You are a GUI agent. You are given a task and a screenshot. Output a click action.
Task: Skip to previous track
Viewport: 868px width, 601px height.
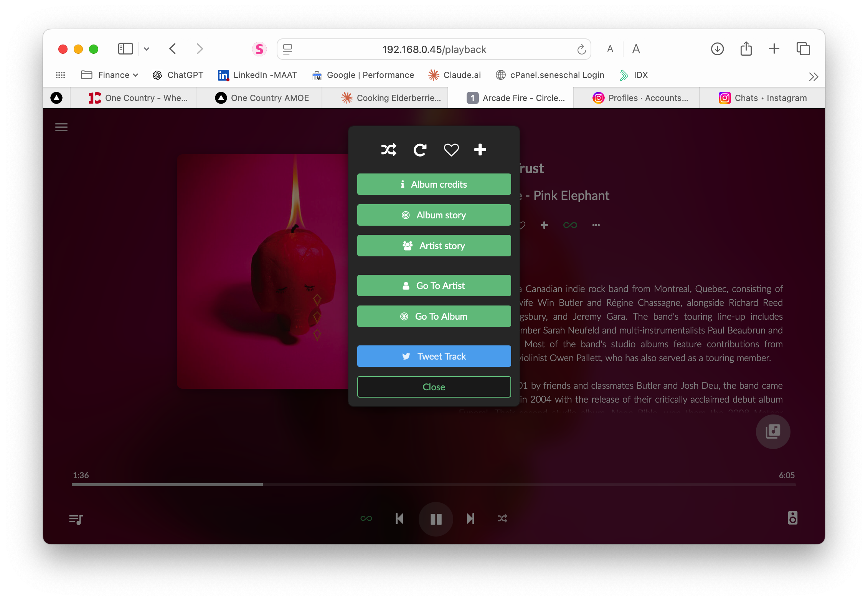click(399, 519)
